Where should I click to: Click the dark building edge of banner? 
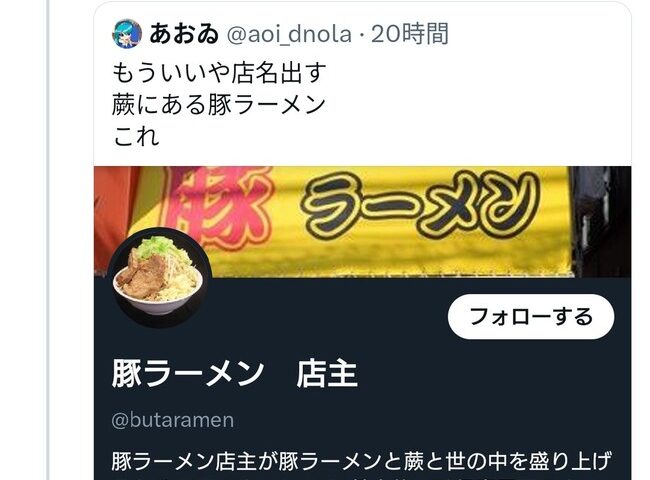coord(600,222)
